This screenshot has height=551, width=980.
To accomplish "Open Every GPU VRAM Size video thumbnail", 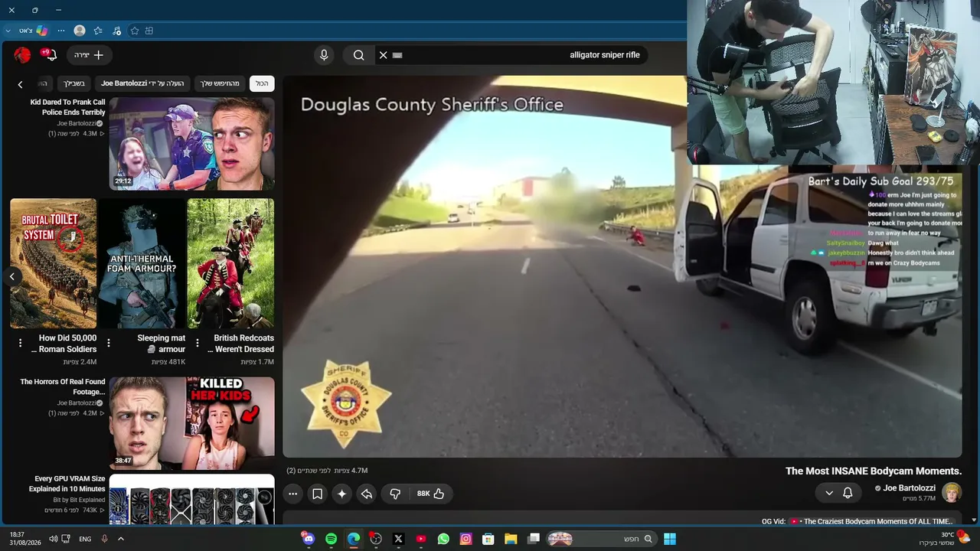I will click(191, 499).
